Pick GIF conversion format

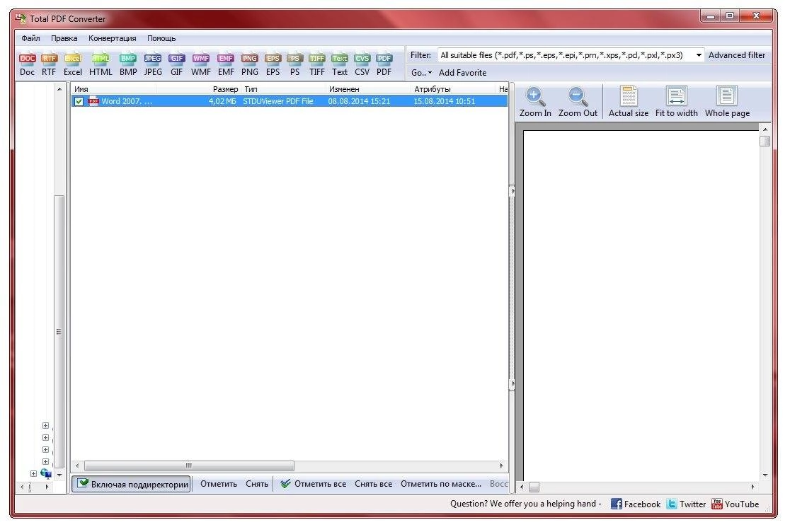(x=176, y=64)
